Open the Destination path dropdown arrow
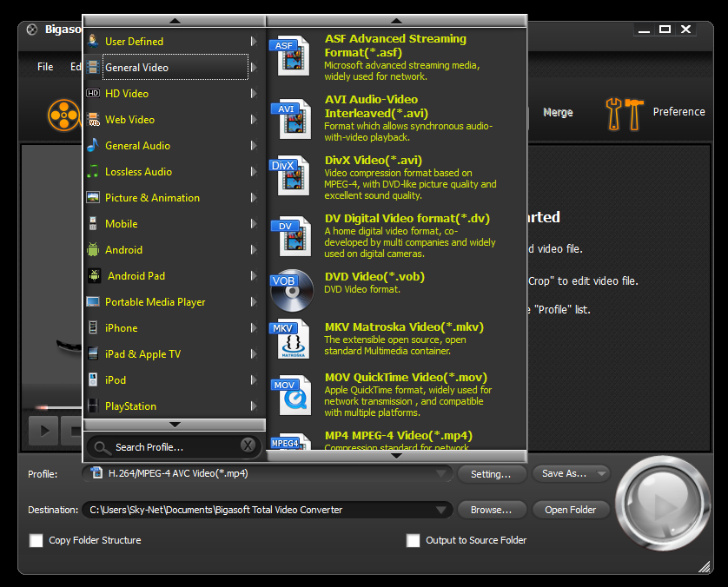Viewport: 728px width, 587px height. click(441, 510)
